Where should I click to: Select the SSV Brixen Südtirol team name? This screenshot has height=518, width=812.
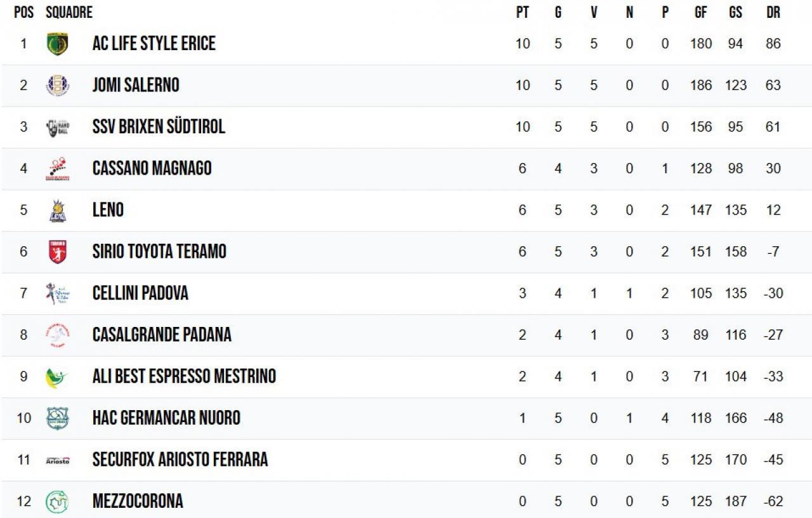pyautogui.click(x=159, y=127)
